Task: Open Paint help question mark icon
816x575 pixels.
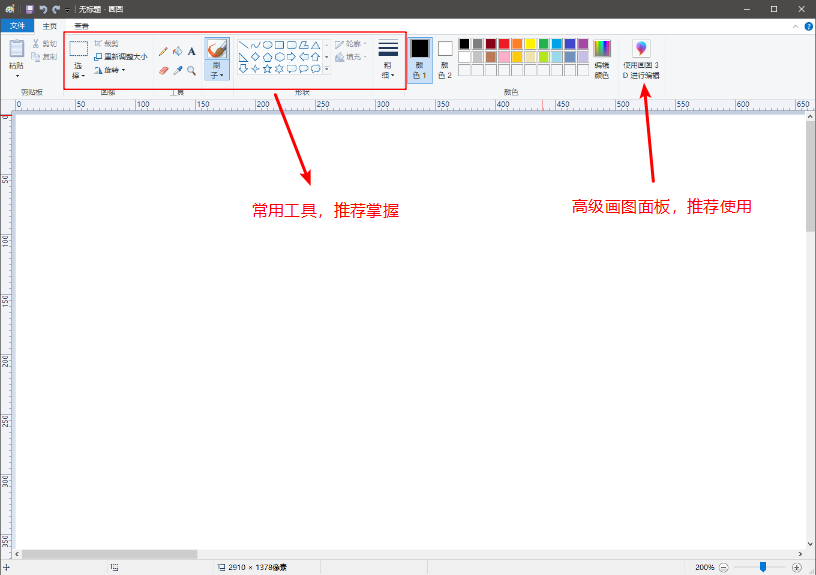Action: click(809, 27)
